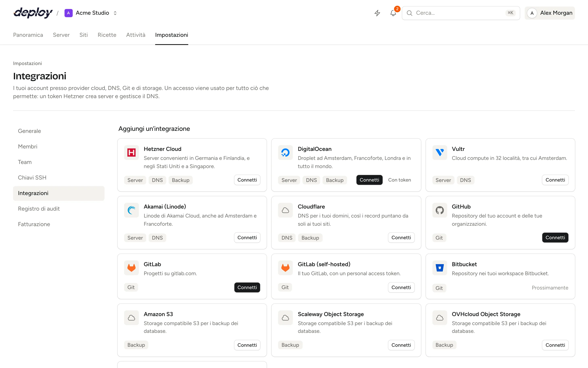Screen dimensions: 588x368
Task: Click the Hetzner Cloud logo
Action: point(131,153)
